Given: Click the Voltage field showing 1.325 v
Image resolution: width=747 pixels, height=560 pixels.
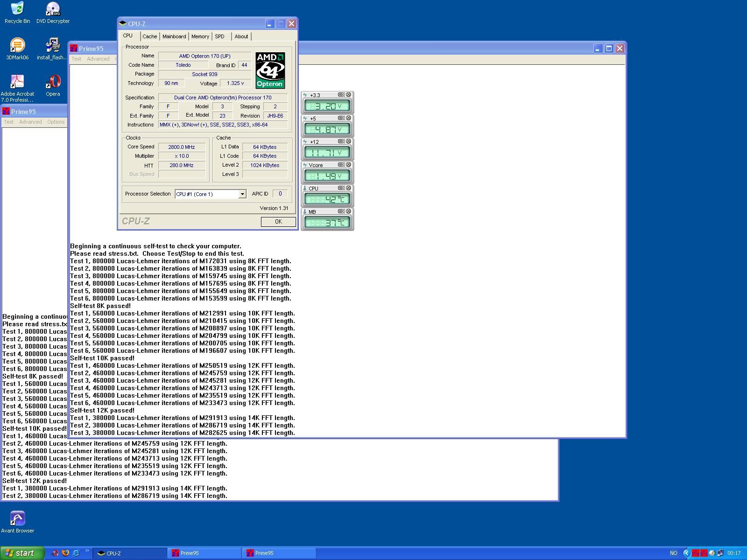Looking at the screenshot, I should tap(235, 83).
